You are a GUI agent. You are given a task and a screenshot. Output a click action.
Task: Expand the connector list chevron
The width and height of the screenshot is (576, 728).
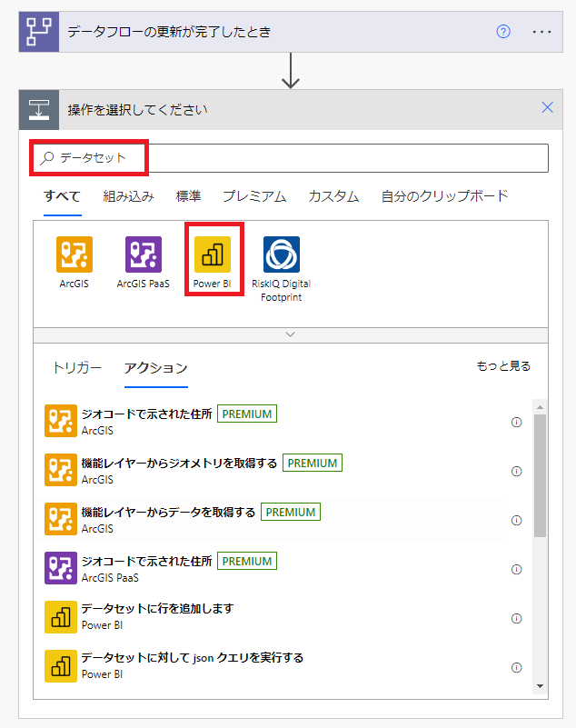(x=291, y=334)
